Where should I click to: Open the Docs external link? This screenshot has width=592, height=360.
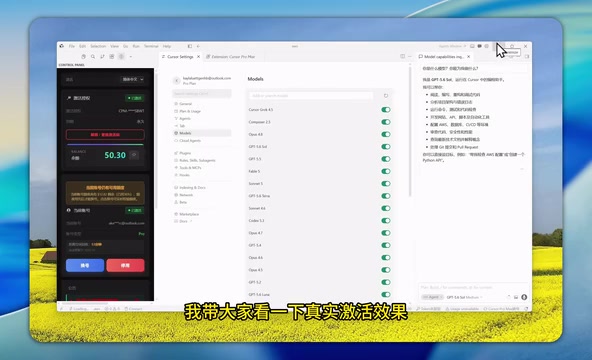[x=183, y=221]
